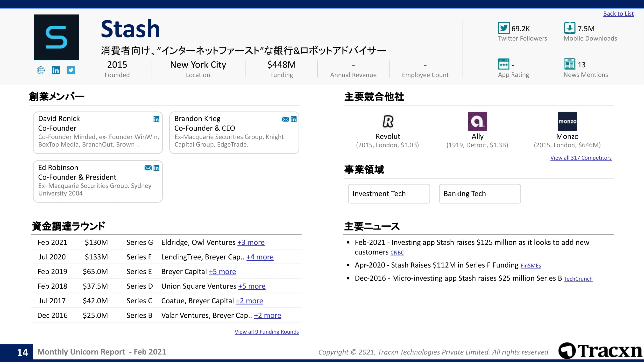Click the Revolut competitor logo
This screenshot has width=644, height=362.
click(388, 121)
